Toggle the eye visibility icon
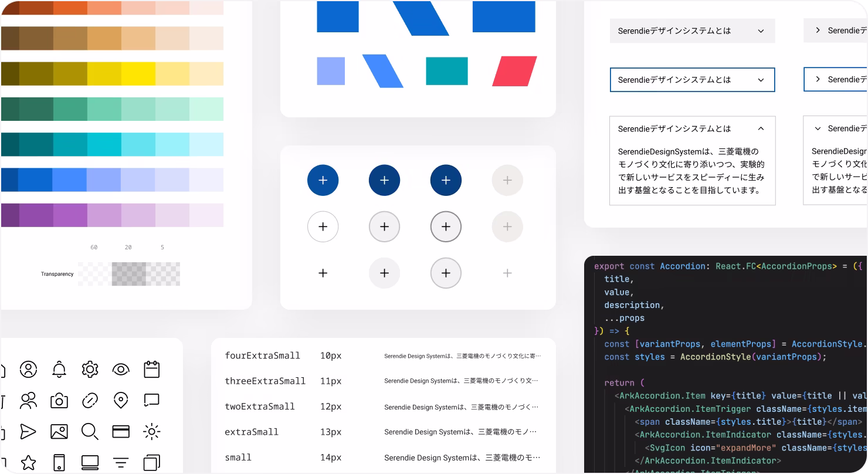The image size is (868, 474). [x=121, y=369]
